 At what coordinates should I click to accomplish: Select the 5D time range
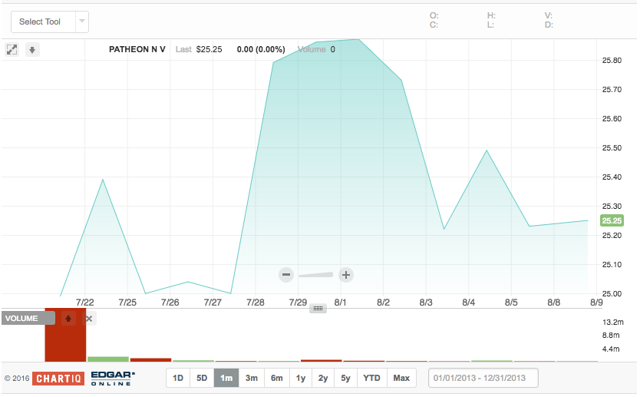202,378
